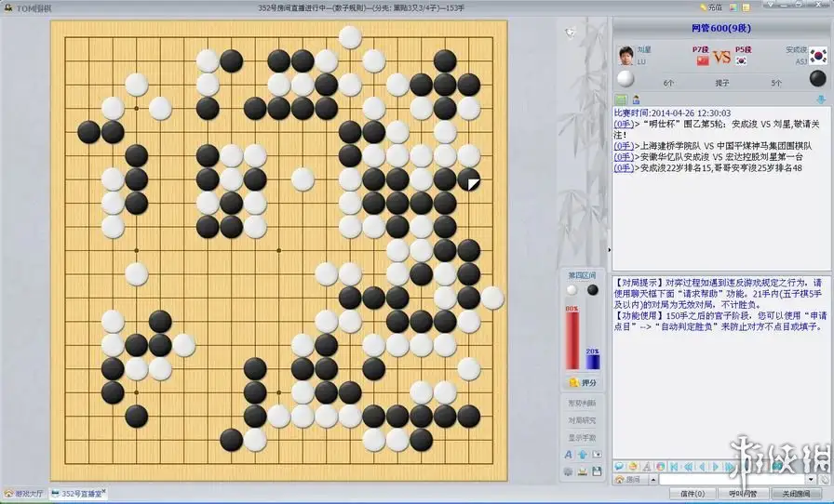Click the screenshot camera icon
Image resolution: width=834 pixels, height=504 pixels.
click(x=597, y=454)
